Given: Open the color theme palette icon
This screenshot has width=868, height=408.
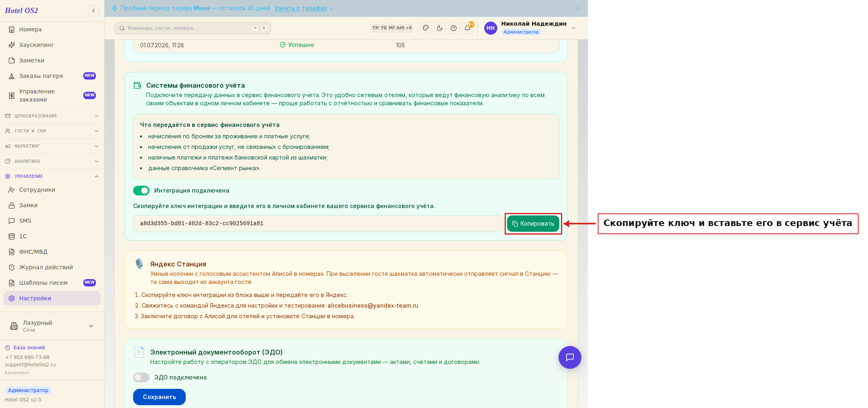Looking at the screenshot, I should click(x=426, y=28).
